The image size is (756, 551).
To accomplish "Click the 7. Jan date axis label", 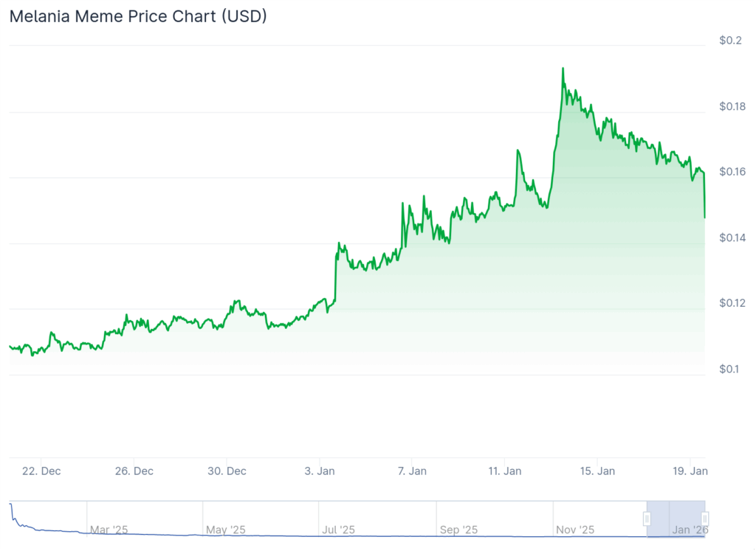I will tap(412, 471).
